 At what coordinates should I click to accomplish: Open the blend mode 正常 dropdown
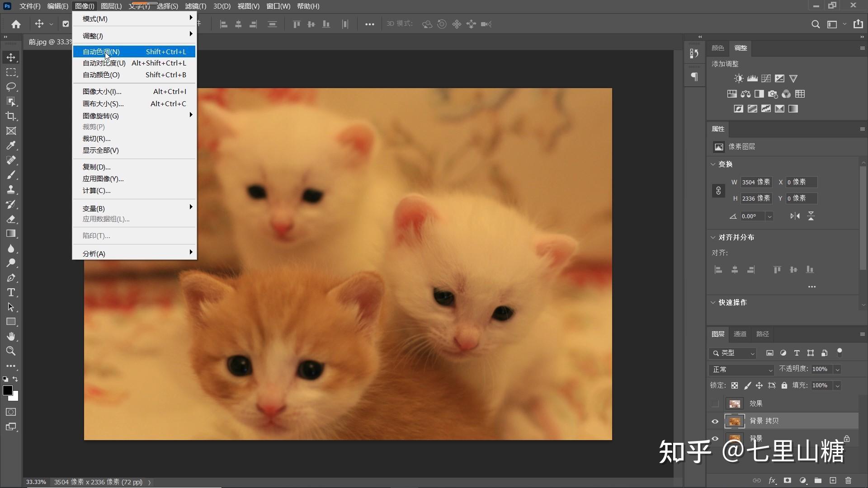click(x=741, y=370)
